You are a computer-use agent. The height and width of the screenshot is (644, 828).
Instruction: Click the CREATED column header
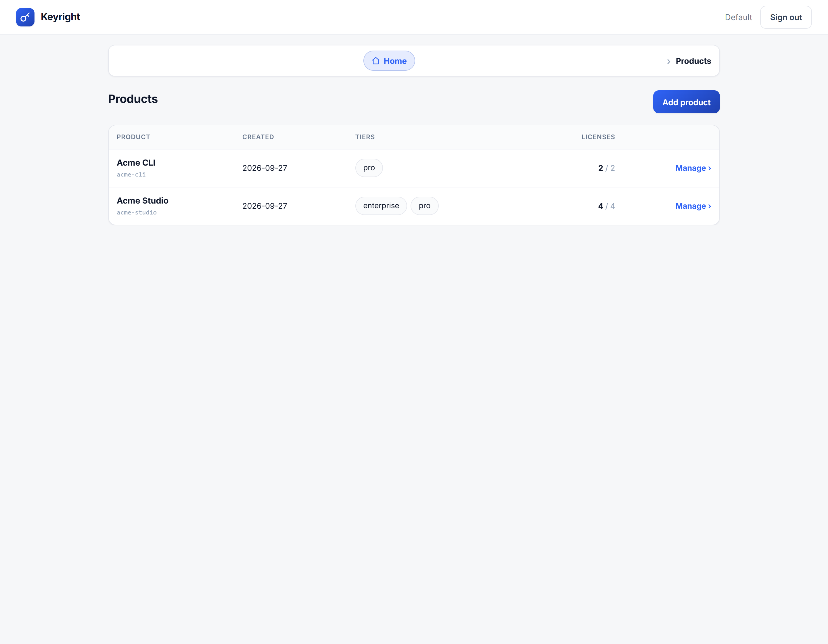click(258, 137)
